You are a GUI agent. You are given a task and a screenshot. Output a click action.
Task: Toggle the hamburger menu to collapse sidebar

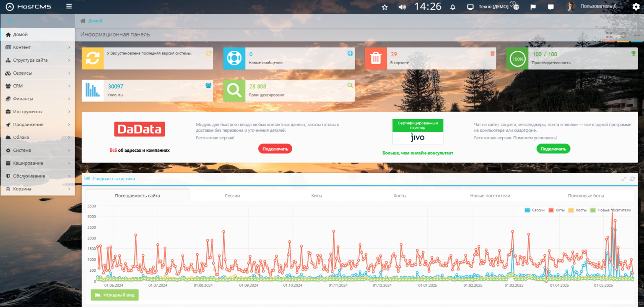pos(69,7)
